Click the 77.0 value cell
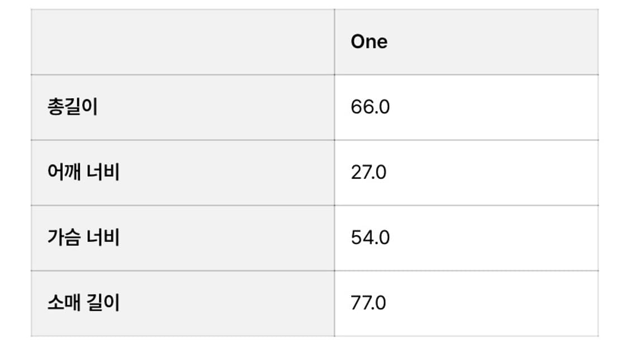Viewport: 629px width, 364px height. tap(368, 303)
